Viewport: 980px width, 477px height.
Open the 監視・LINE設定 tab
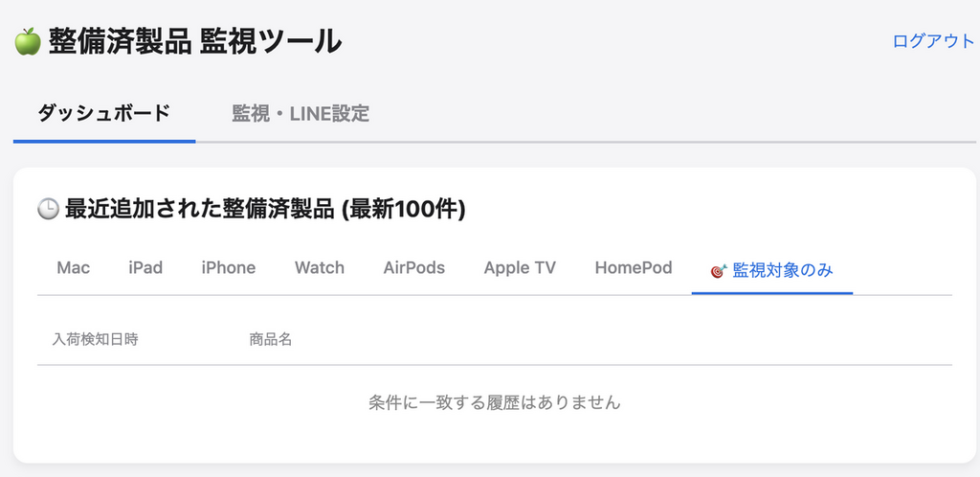click(x=301, y=113)
